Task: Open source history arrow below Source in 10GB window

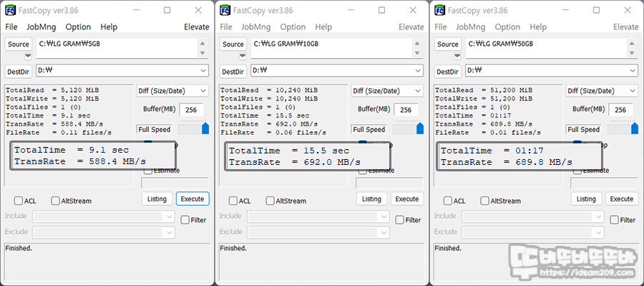Action: click(x=243, y=56)
